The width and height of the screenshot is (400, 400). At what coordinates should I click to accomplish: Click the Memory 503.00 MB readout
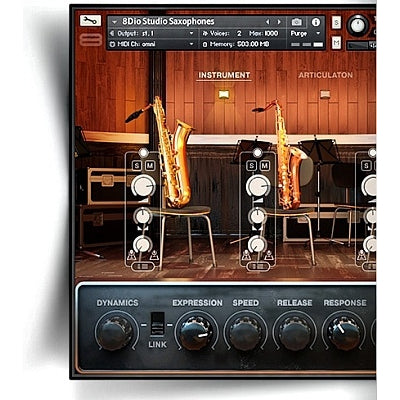point(254,44)
